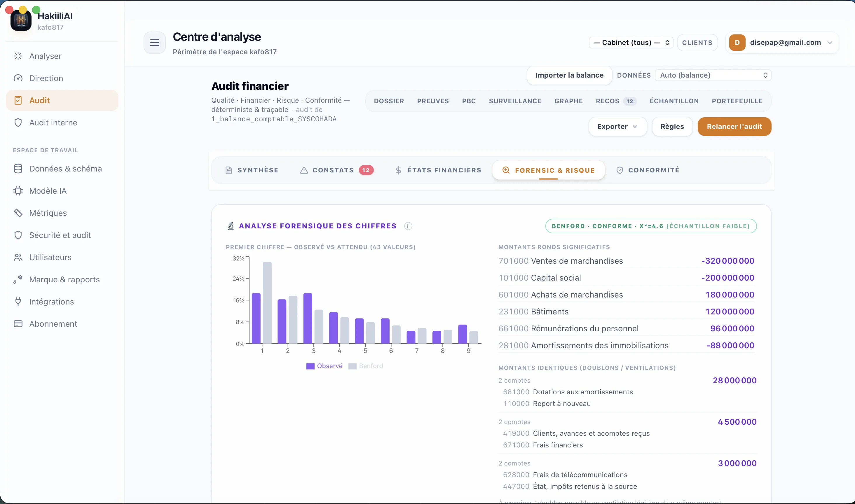The image size is (855, 504).
Task: Open the Portefeuille tab
Action: coord(737,101)
